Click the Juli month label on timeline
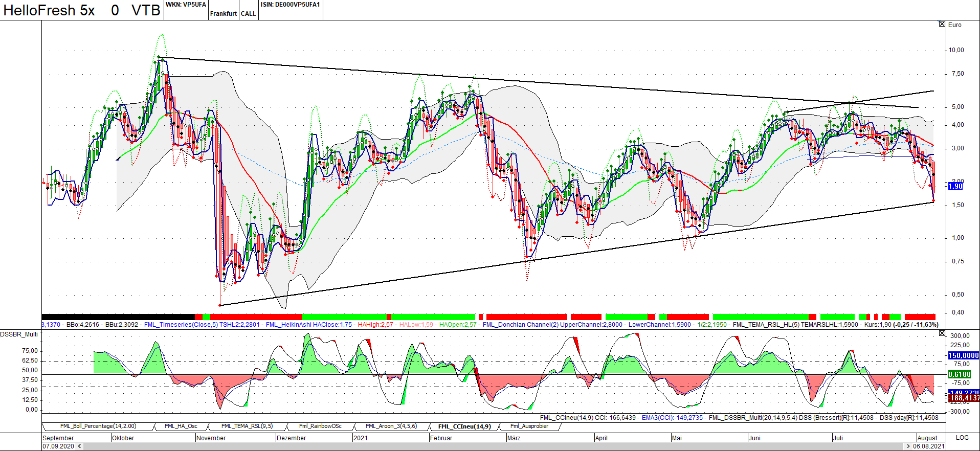This screenshot has height=451, width=980. tap(838, 438)
